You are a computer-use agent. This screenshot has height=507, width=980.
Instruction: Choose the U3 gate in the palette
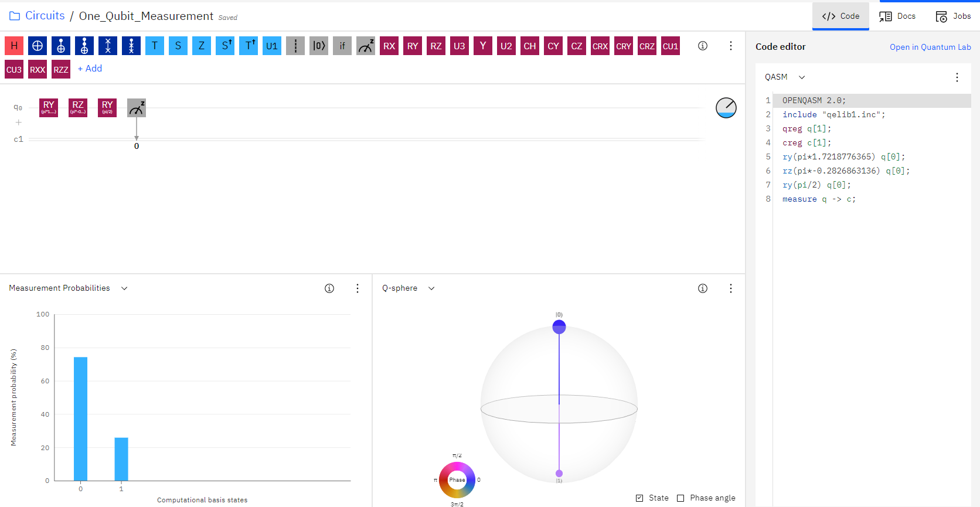pos(460,46)
